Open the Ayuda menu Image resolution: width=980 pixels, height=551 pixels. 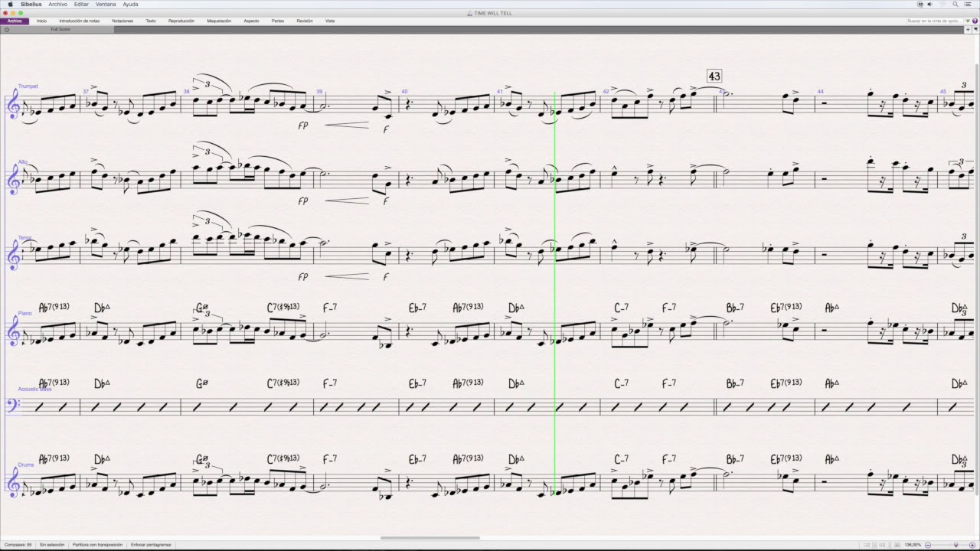click(x=131, y=4)
